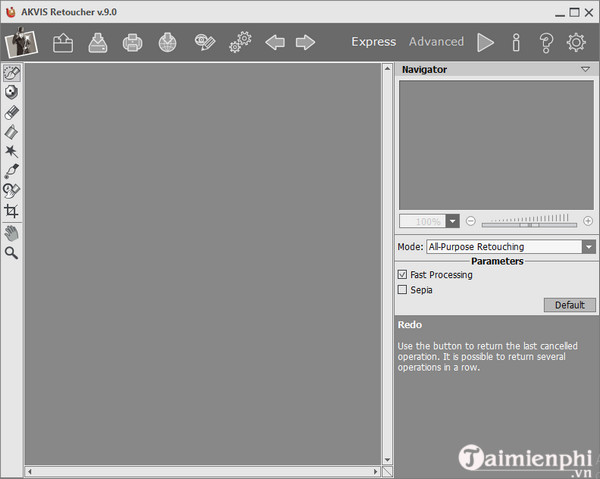Select the Eraser tool
Image resolution: width=600 pixels, height=479 pixels.
point(11,112)
